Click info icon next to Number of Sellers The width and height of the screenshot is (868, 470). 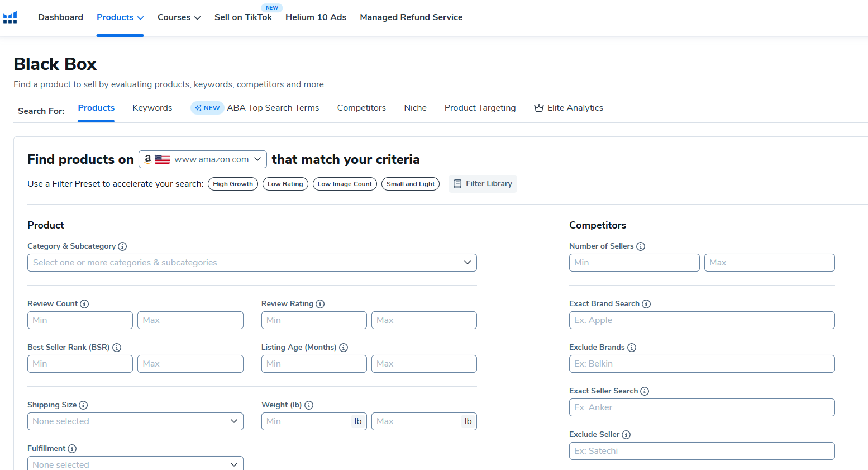pos(641,246)
